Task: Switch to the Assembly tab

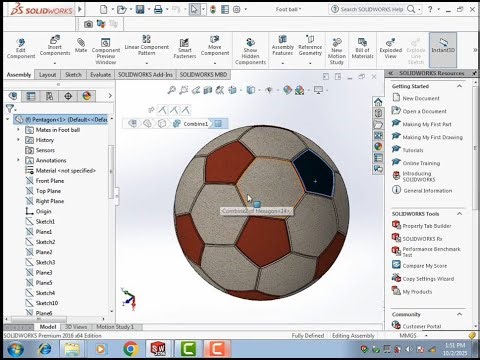Action: click(x=19, y=75)
